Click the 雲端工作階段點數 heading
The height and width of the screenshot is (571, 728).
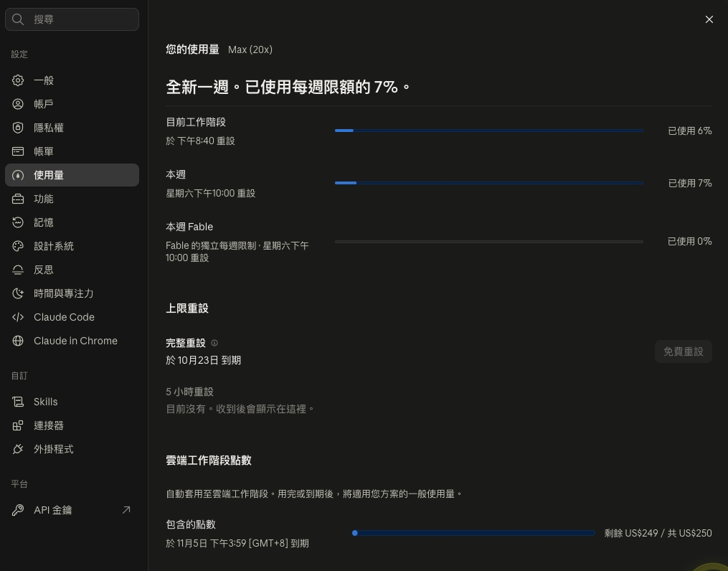(209, 460)
